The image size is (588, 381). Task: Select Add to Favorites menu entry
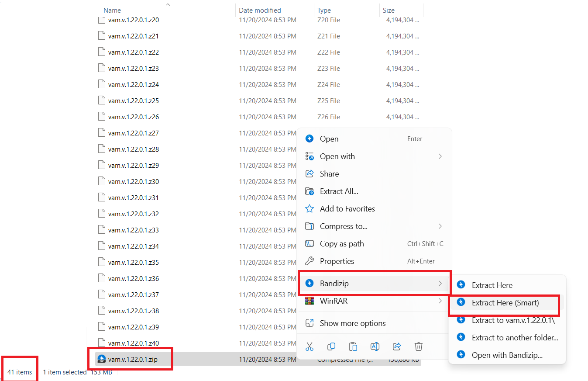374,209
